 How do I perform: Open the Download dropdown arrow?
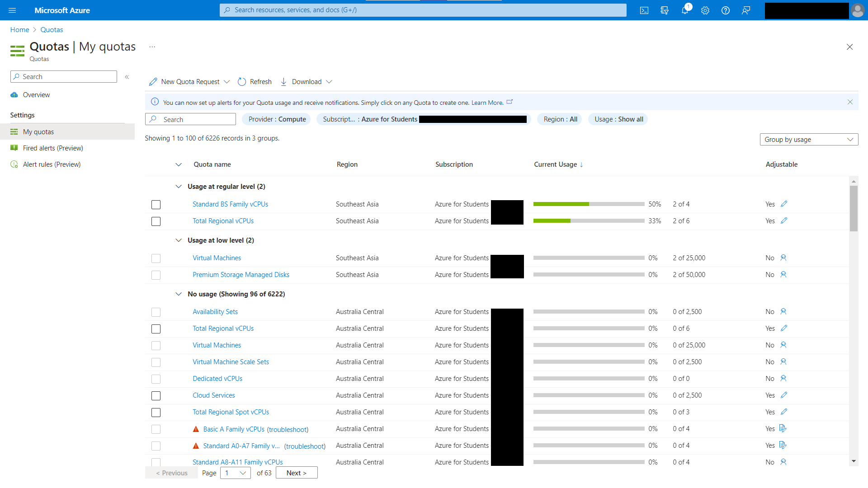pos(329,82)
